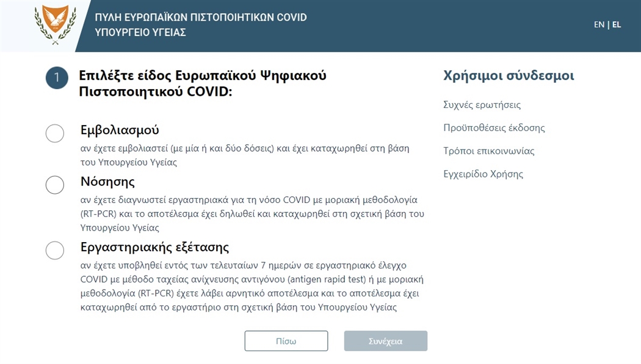Open the Εγχειρίδιο Χρήσης link
The width and height of the screenshot is (641, 364).
(483, 174)
